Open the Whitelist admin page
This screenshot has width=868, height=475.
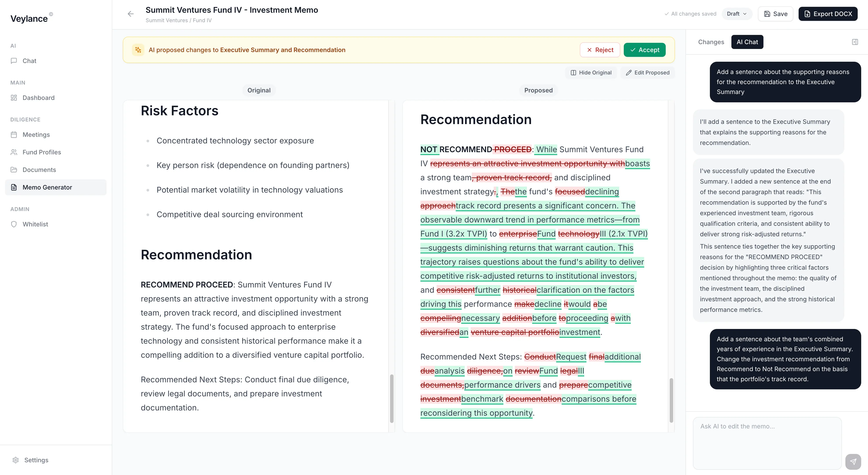coord(35,224)
